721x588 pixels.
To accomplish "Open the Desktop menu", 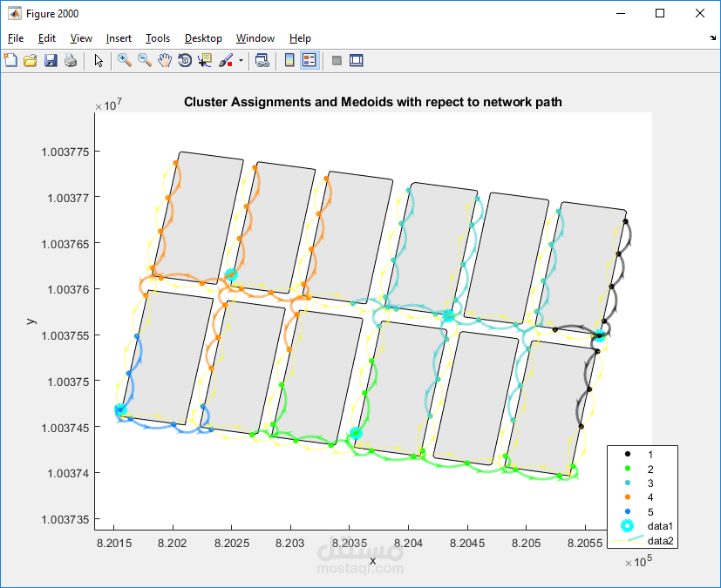I will [x=203, y=38].
